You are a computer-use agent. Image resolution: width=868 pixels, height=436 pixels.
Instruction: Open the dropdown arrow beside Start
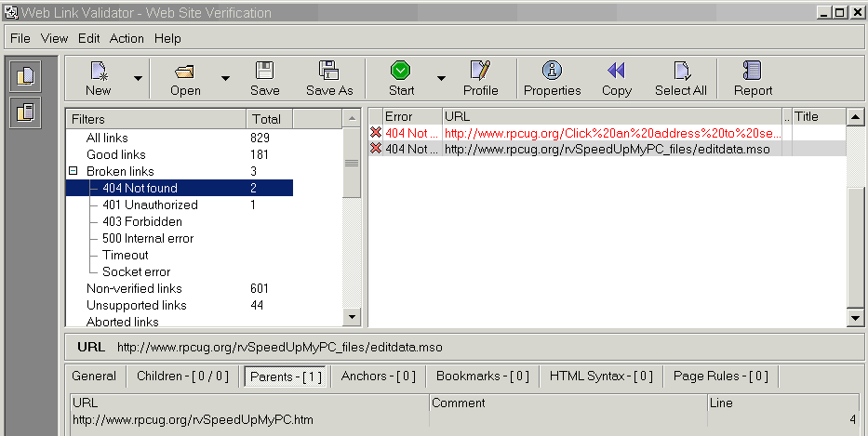click(441, 79)
